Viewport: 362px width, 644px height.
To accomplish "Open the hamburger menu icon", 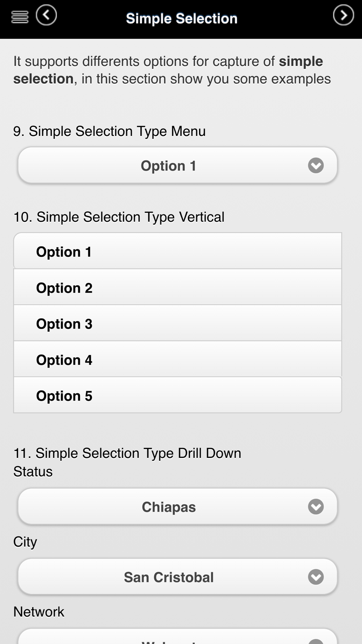I will tap(20, 17).
